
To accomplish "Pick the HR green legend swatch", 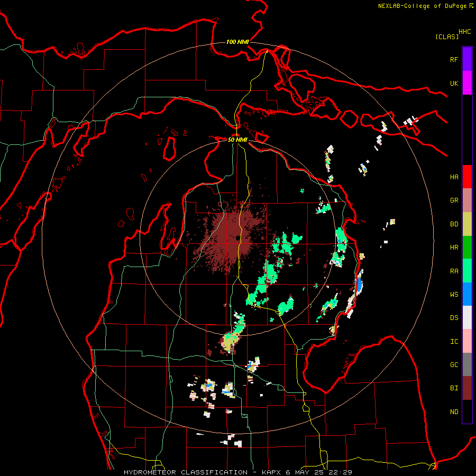I will point(467,247).
